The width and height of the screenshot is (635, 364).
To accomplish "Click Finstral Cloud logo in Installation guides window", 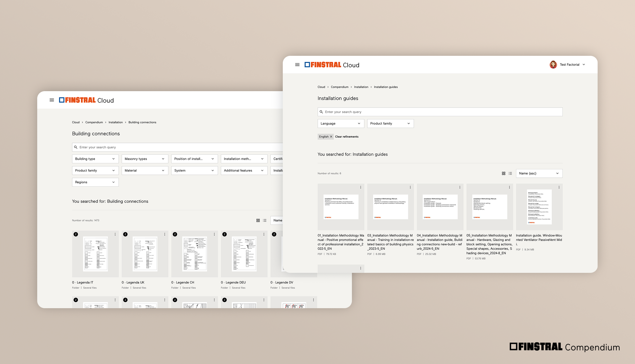I will pos(332,65).
